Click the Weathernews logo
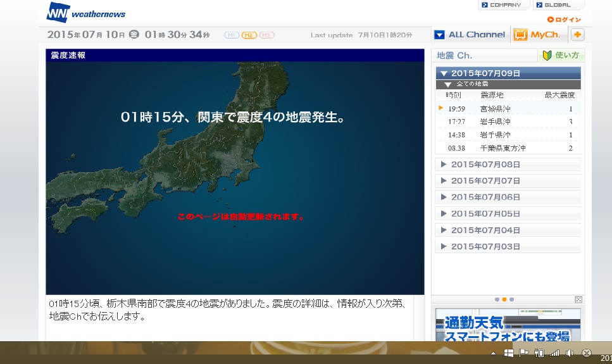 (86, 13)
